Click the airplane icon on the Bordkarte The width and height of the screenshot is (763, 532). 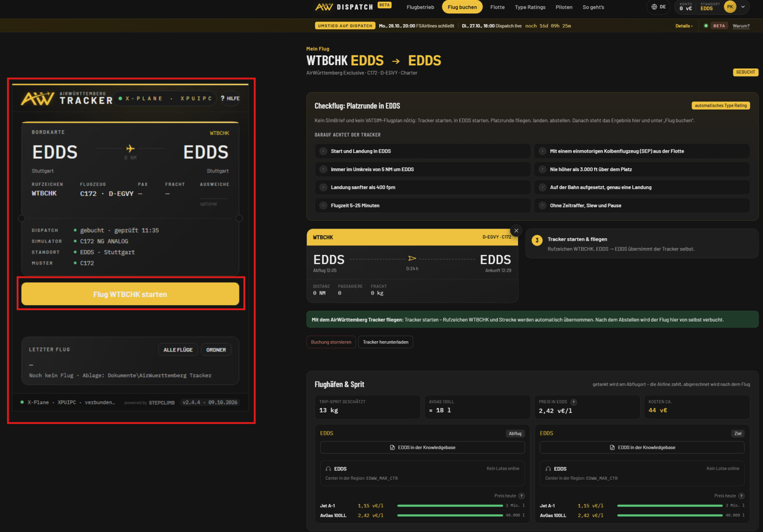pos(130,149)
